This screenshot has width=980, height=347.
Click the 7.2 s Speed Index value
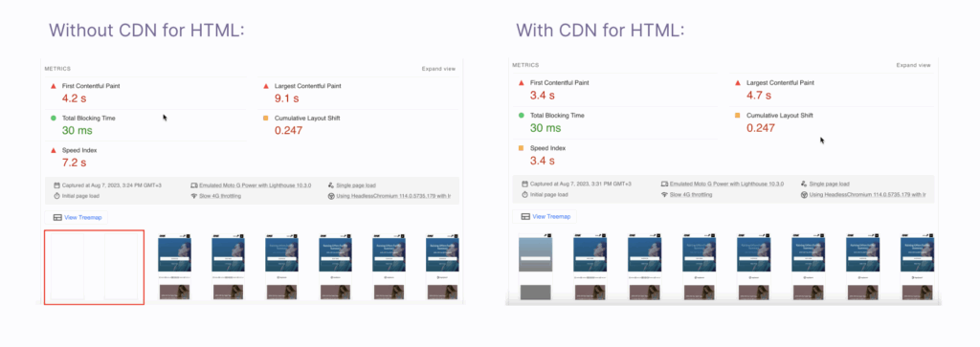pyautogui.click(x=74, y=163)
